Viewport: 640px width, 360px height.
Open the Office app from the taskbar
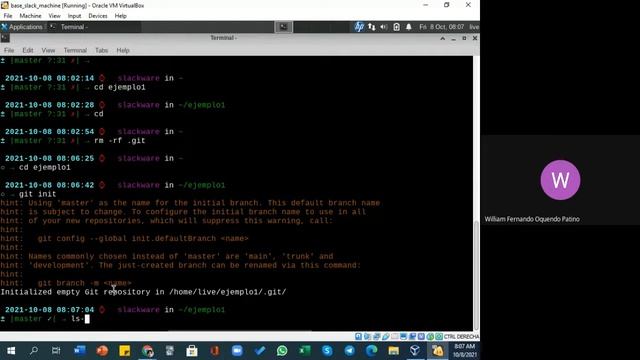(215, 351)
